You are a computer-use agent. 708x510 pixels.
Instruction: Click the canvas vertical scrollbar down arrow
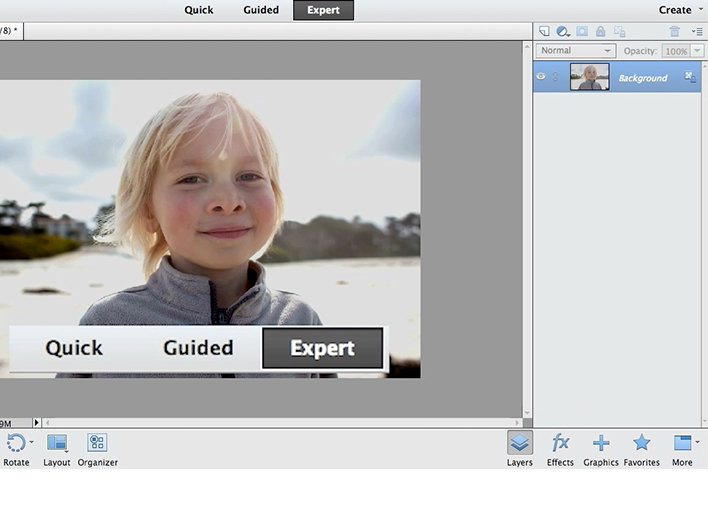pos(527,413)
